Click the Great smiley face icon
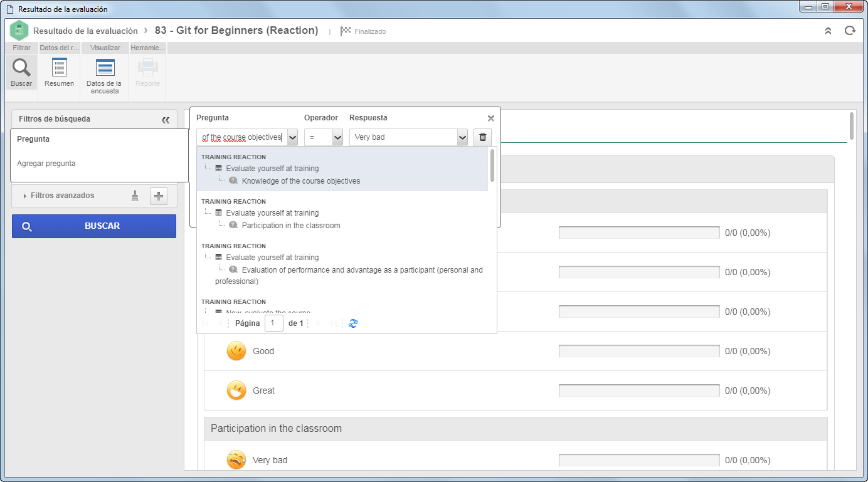This screenshot has height=482, width=868. (236, 390)
